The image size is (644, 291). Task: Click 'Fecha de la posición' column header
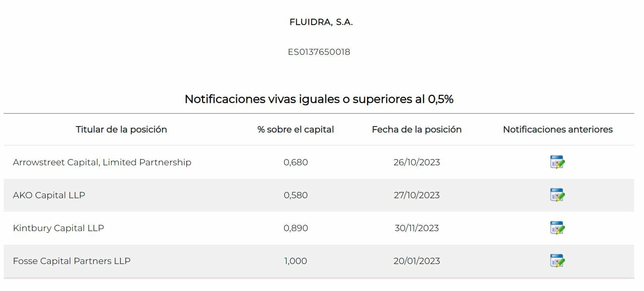(x=416, y=129)
